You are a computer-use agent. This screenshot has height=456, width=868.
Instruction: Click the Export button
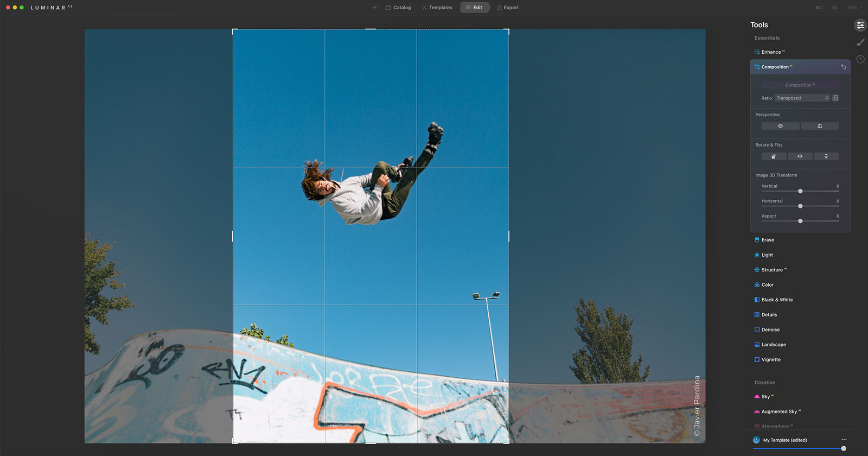click(508, 8)
